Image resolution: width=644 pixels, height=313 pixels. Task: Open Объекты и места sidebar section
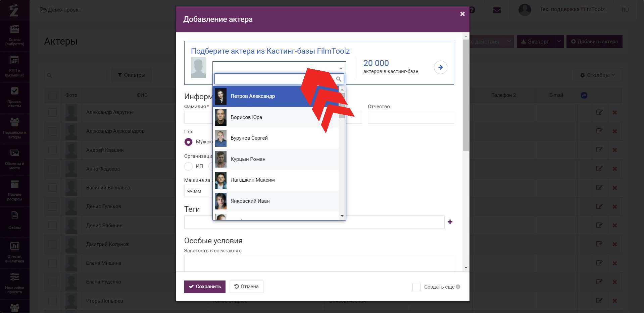tap(14, 160)
